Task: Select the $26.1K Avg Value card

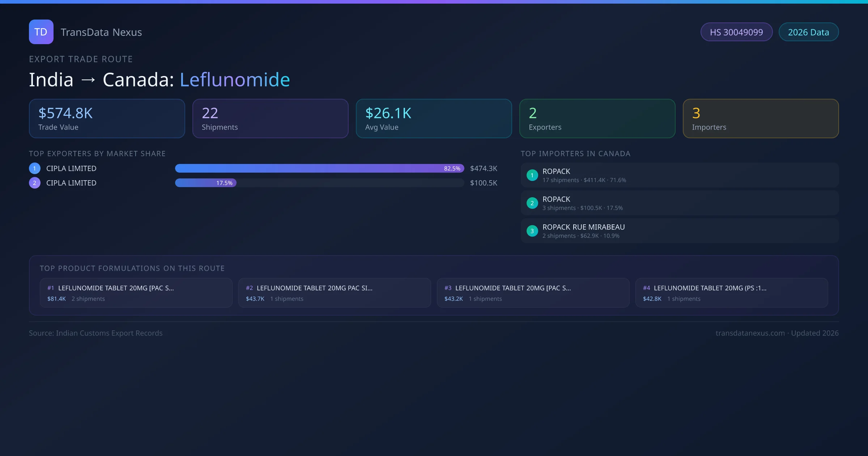Action: (434, 119)
